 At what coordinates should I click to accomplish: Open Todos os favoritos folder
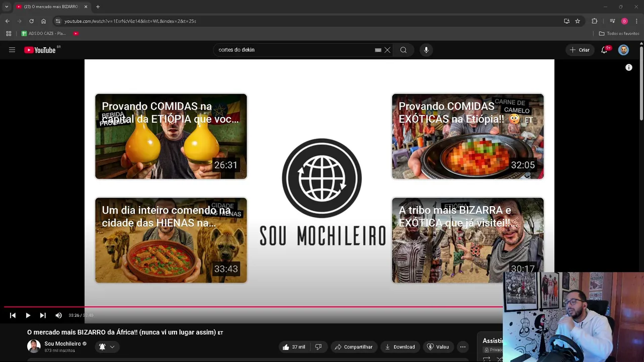click(619, 33)
